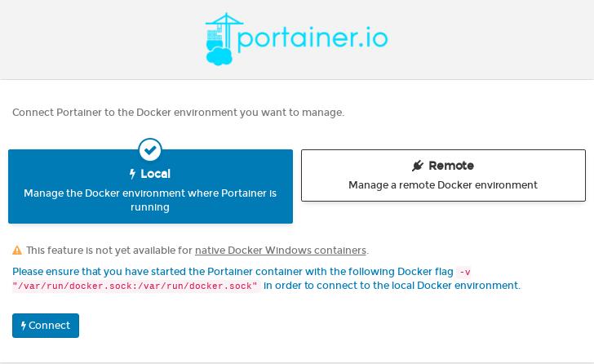Click the orange warning triangle icon
The width and height of the screenshot is (594, 364).
[17, 251]
